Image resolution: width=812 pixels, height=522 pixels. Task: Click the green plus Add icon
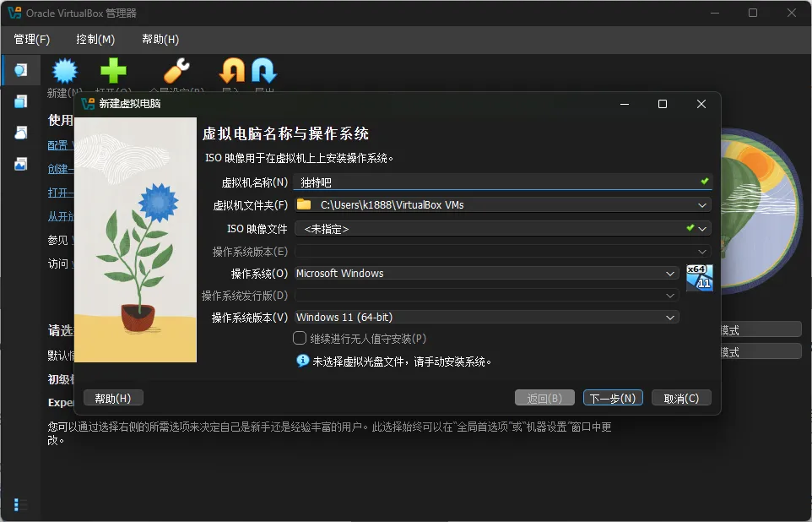click(x=113, y=70)
